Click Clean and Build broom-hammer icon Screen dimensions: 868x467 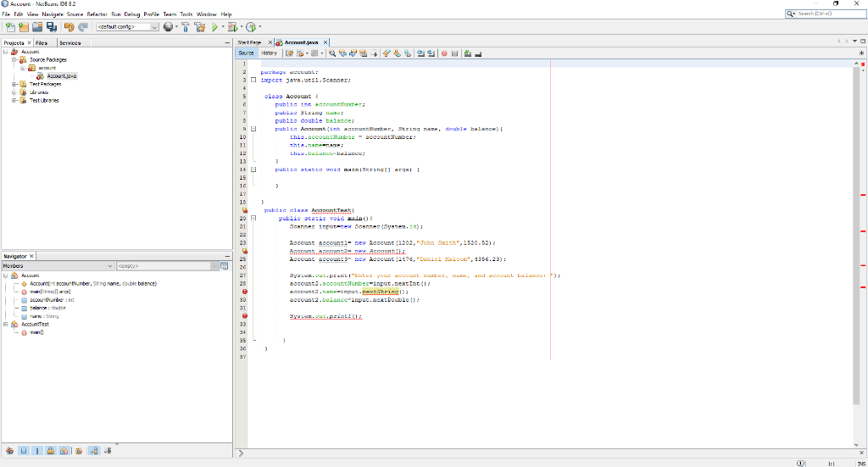[x=199, y=26]
